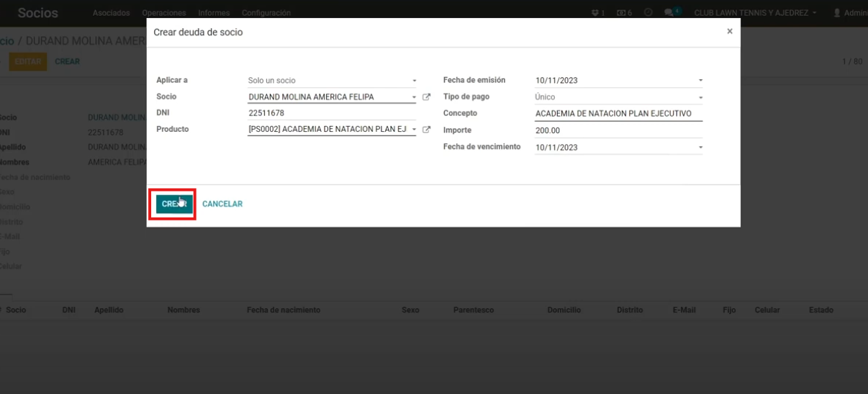The width and height of the screenshot is (868, 394).
Task: Click the Distrito column header
Action: 630,310
